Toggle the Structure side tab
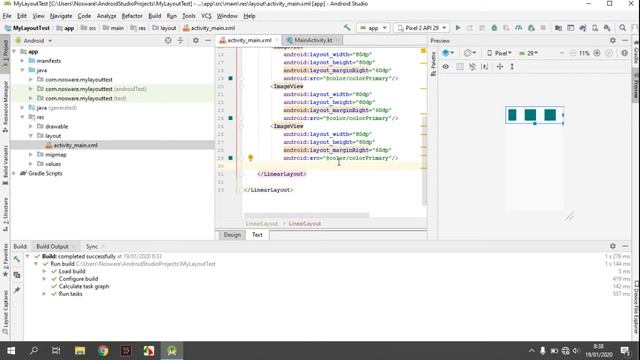This screenshot has width=640, height=360. tap(5, 214)
